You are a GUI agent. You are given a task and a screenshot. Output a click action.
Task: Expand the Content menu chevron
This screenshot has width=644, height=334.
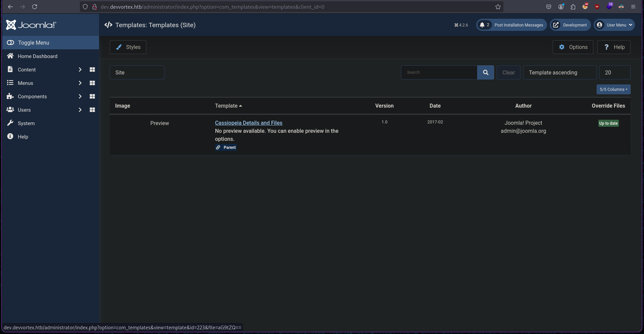tap(80, 69)
